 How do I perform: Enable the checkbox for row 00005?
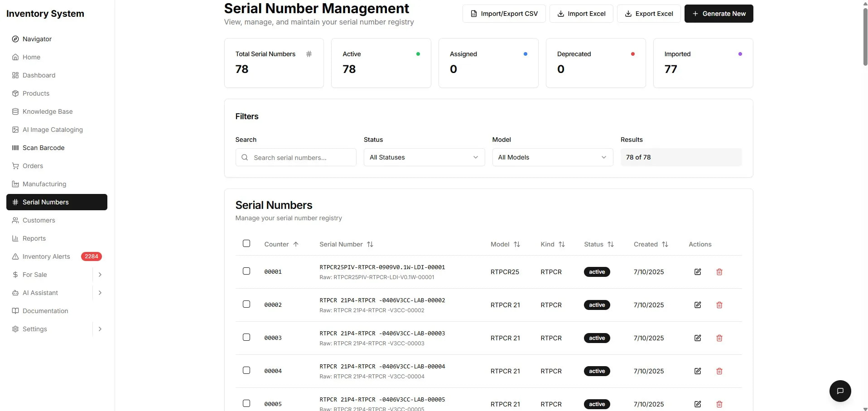[246, 403]
